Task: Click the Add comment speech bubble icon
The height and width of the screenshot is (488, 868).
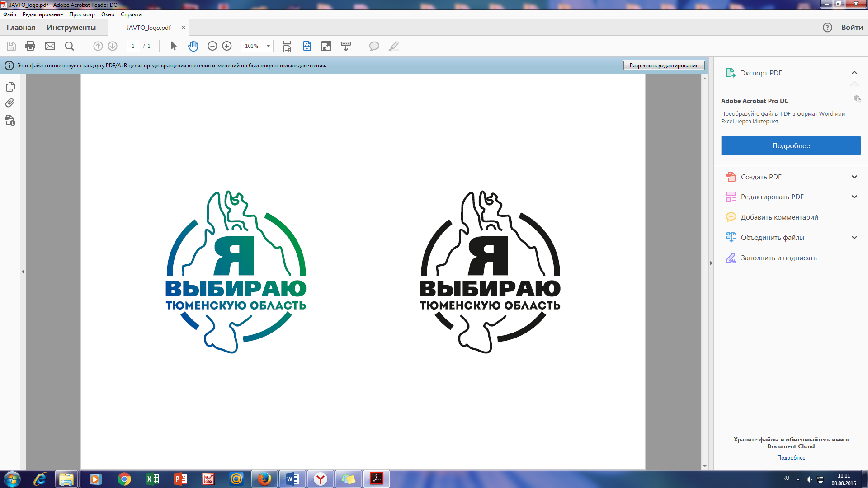Action: (x=374, y=46)
